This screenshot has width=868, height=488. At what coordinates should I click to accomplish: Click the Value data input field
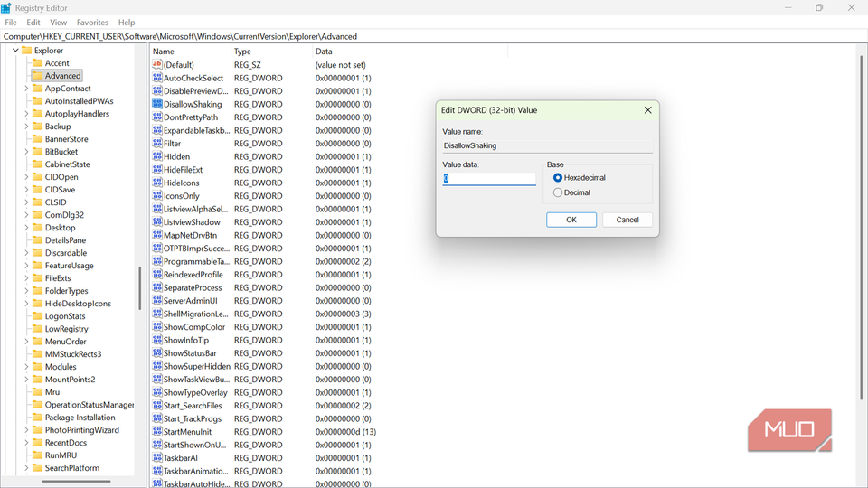coord(489,178)
